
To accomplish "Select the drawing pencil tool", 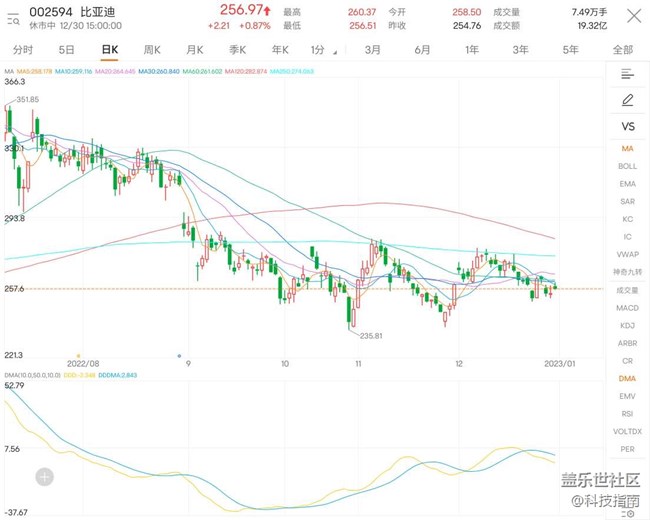I will (627, 100).
